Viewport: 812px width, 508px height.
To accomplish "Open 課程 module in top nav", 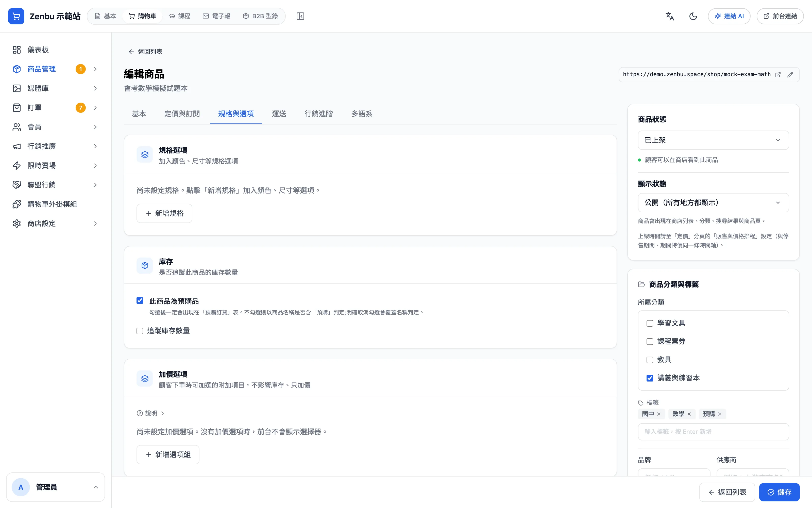I will (179, 16).
